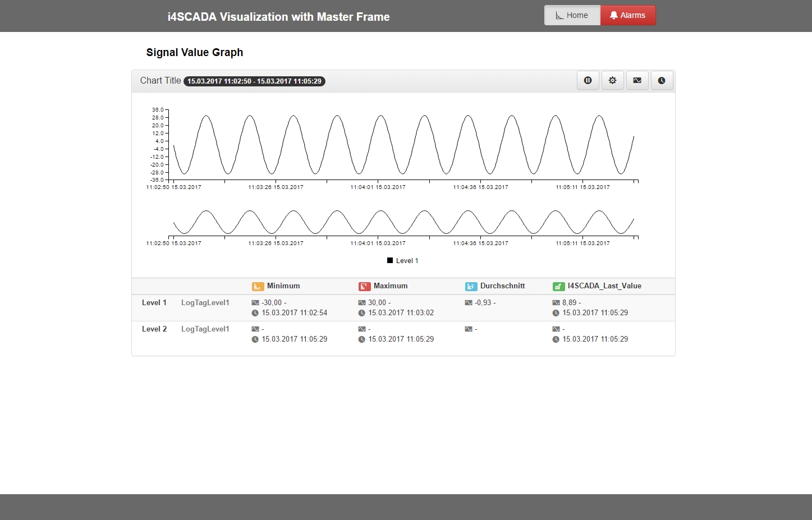This screenshot has width=812, height=520.
Task: Click the Level 2 last value clock icon
Action: click(556, 339)
